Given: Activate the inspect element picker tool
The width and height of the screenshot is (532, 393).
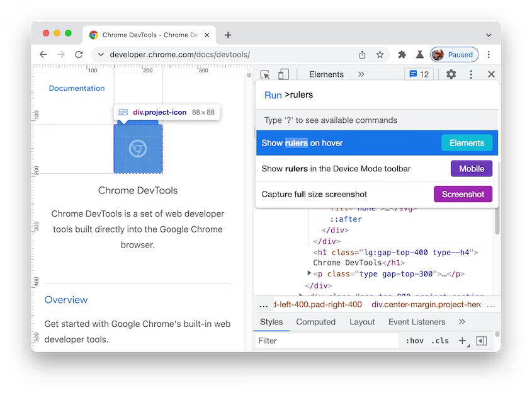Looking at the screenshot, I should click(265, 74).
